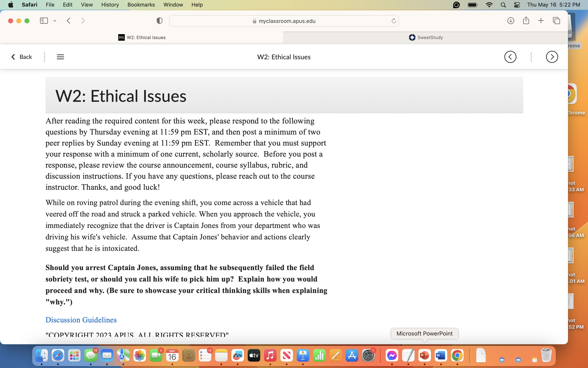
Task: Open the blank document in the Dock
Action: pos(481,356)
